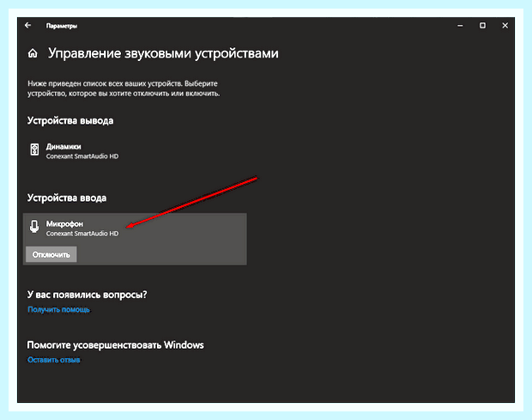Screen dimensions: 532x420
Task: Select the Динамики output device name
Action: 63,147
